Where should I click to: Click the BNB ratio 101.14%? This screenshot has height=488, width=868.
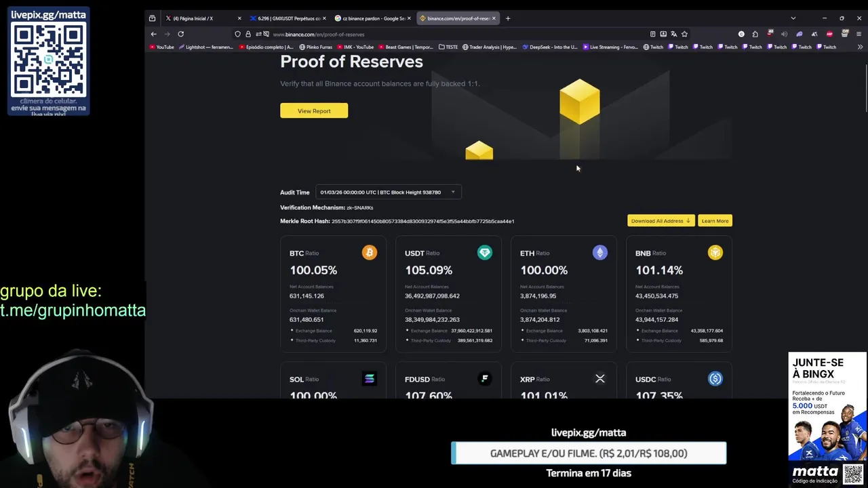(x=659, y=270)
